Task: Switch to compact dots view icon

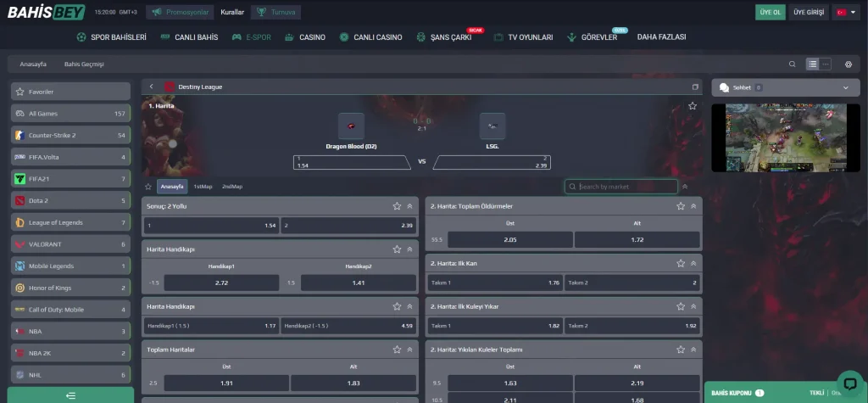Action: tap(826, 64)
